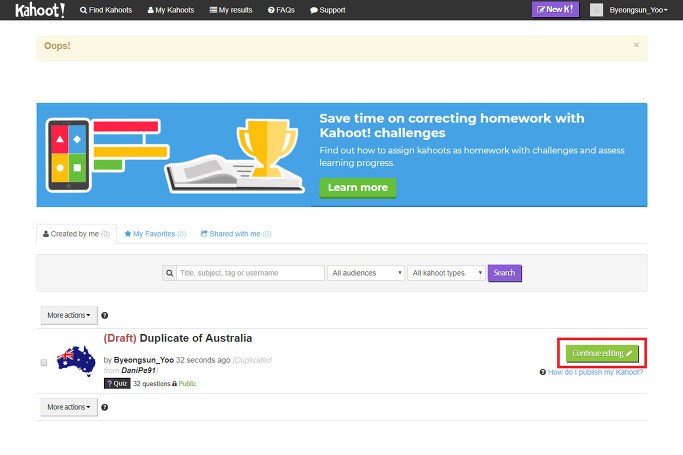Screen dimensions: 683x455
Task: Switch to My Favorites tab
Action: tap(155, 234)
